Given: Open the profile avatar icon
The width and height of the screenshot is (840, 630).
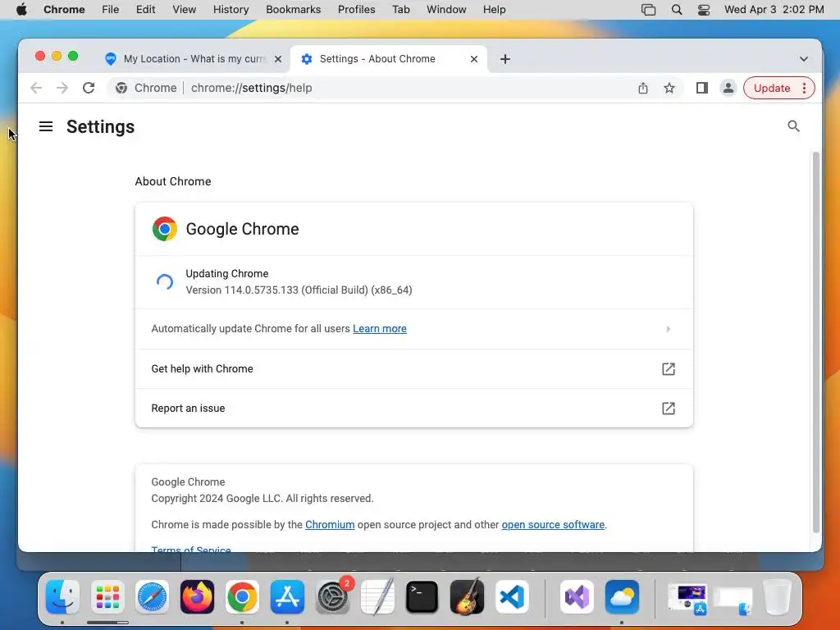Looking at the screenshot, I should pyautogui.click(x=728, y=88).
